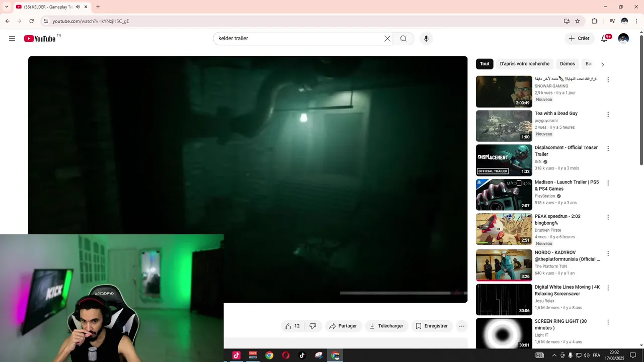Screen dimensions: 644x362
Task: Open the Chrome profile avatar
Action: [x=624, y=21]
